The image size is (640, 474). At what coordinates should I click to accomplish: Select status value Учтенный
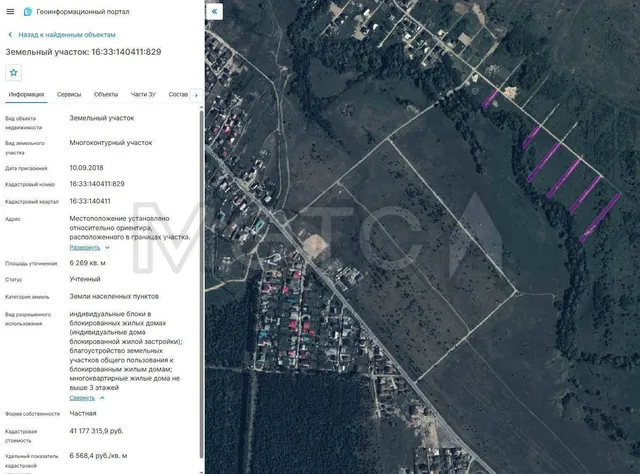(x=85, y=279)
